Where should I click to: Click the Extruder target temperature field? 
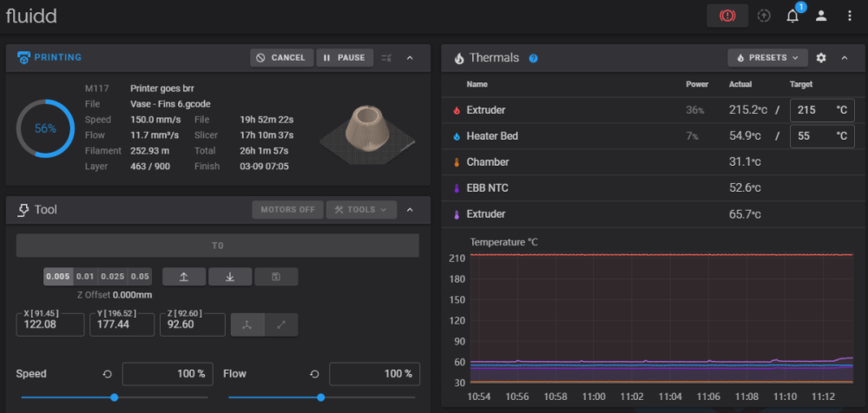[822, 110]
